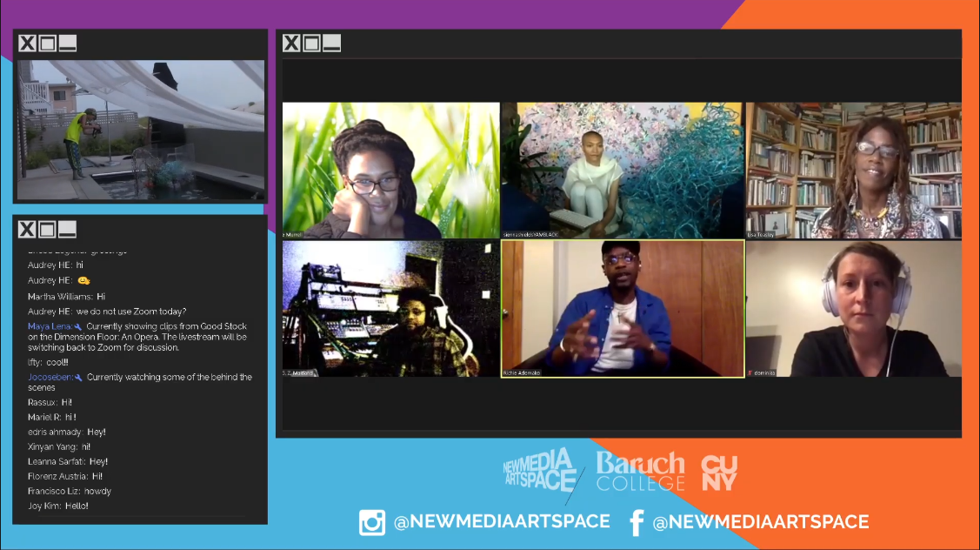Screen dimensions: 980x550
Task: Click the 'Lisa Teasley' name label
Action: point(761,235)
